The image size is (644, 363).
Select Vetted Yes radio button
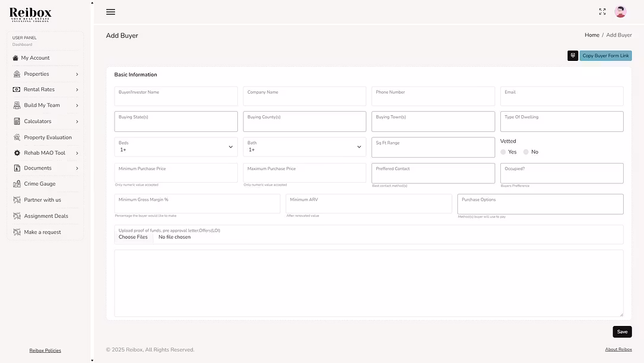(x=503, y=152)
